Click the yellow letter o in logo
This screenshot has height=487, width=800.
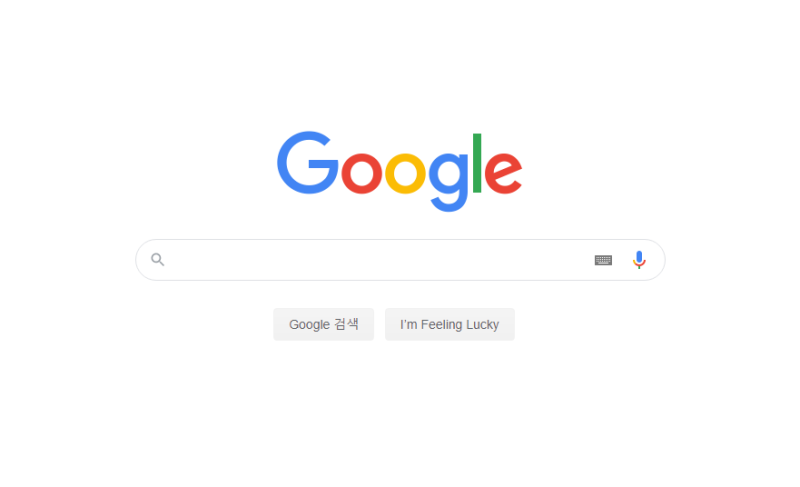coord(405,173)
